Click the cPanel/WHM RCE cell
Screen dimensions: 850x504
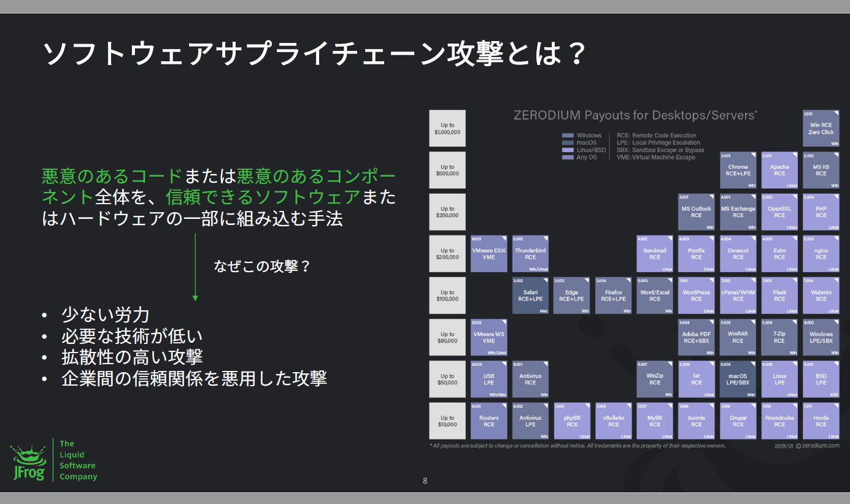[738, 296]
